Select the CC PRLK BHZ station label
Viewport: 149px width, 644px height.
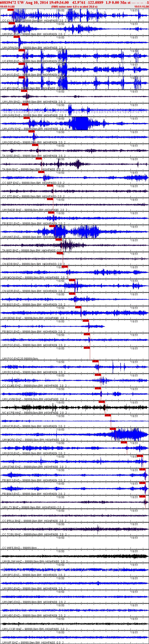(34, 521)
